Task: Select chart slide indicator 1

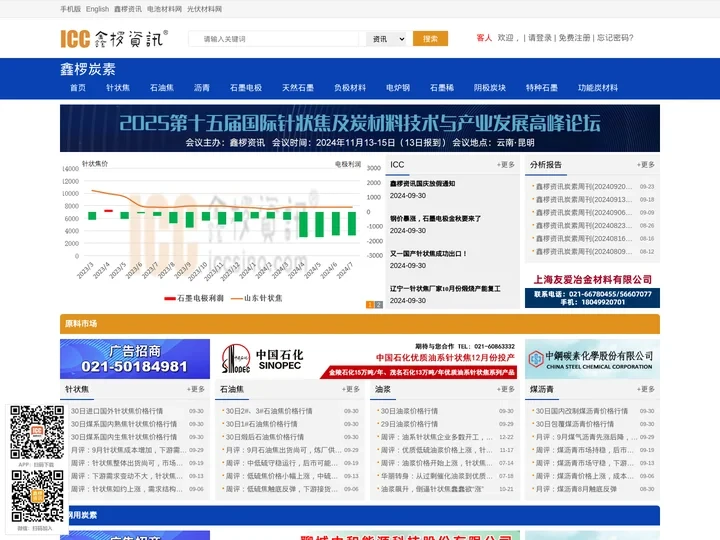Action: [x=370, y=304]
